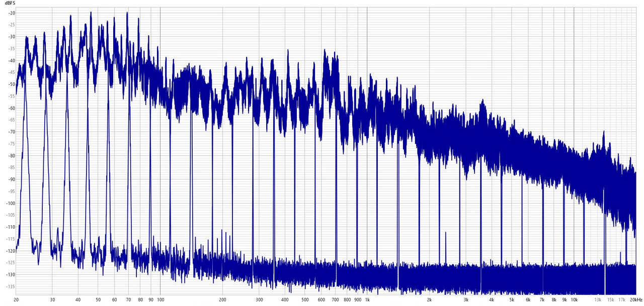Select the -20 dBFS y-axis tick label
644x306 pixels.
[12, 13]
